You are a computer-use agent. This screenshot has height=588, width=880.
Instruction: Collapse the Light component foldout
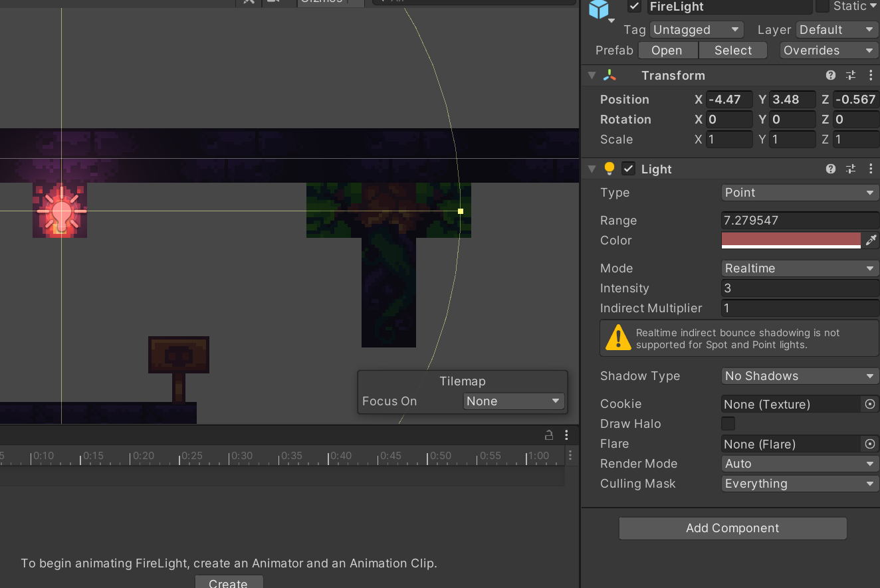(x=592, y=169)
